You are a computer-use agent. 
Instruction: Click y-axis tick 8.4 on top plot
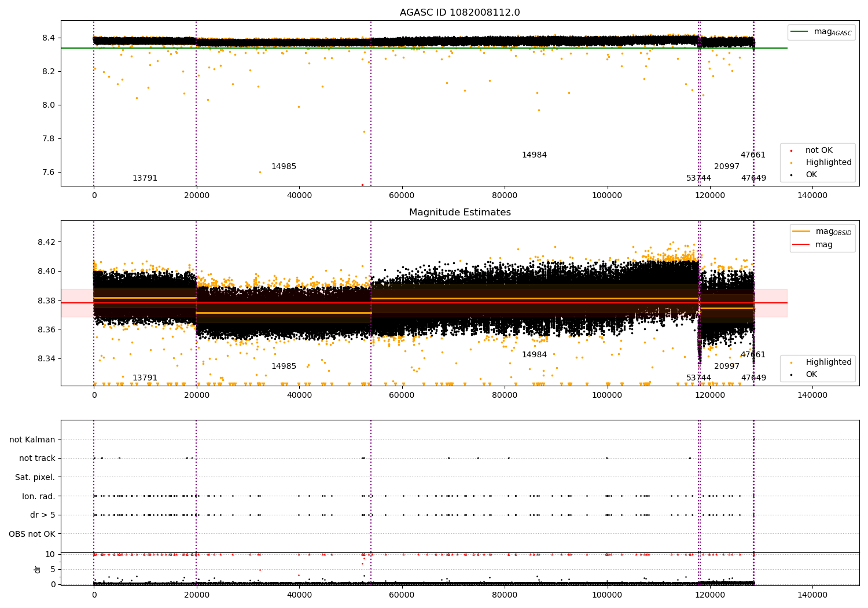(x=48, y=38)
